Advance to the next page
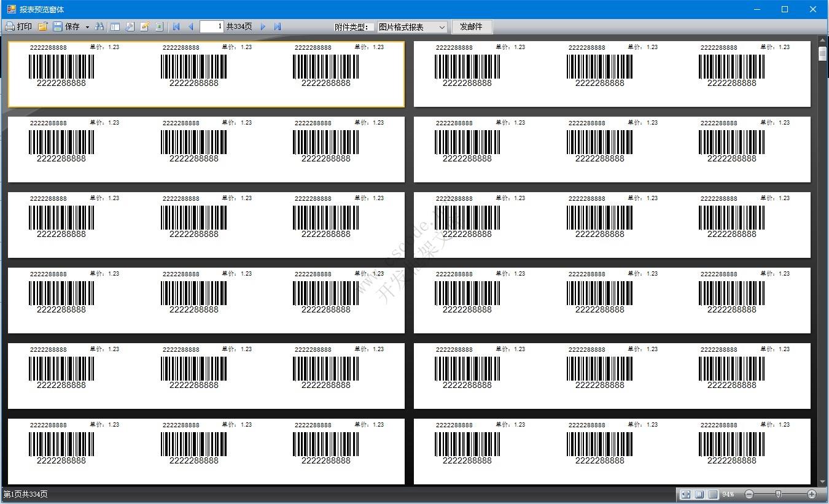 (x=263, y=27)
